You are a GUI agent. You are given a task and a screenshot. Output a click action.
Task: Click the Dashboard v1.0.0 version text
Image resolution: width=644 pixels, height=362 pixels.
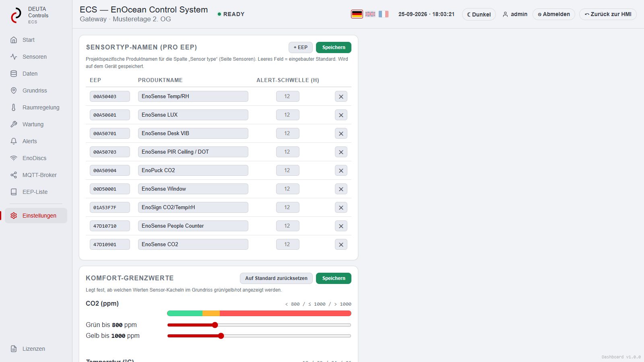[x=621, y=357]
